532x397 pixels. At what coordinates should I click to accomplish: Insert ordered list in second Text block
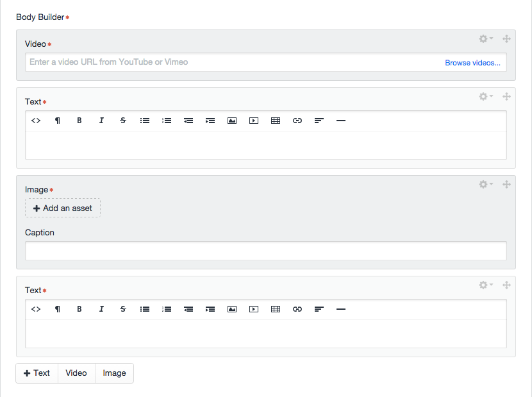point(167,309)
